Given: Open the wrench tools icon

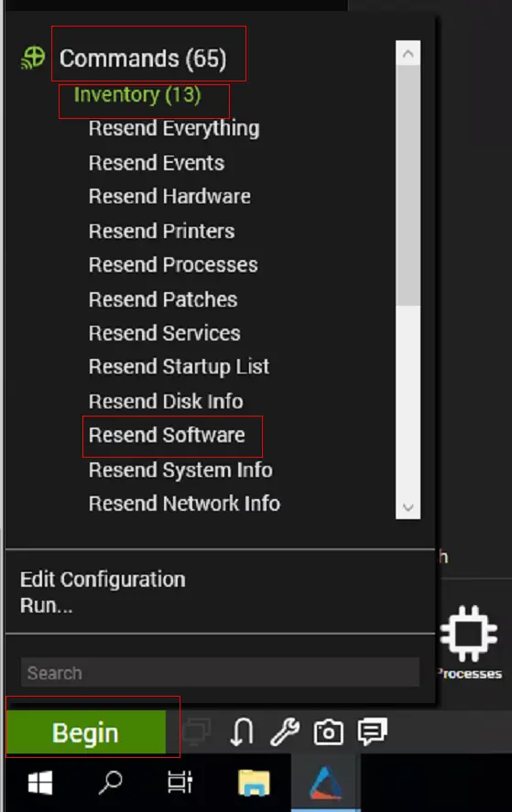Looking at the screenshot, I should (x=285, y=732).
